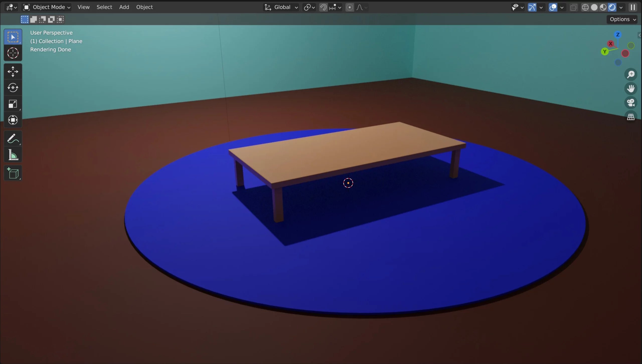The height and width of the screenshot is (364, 642).
Task: Select the Scale tool
Action: click(x=13, y=104)
